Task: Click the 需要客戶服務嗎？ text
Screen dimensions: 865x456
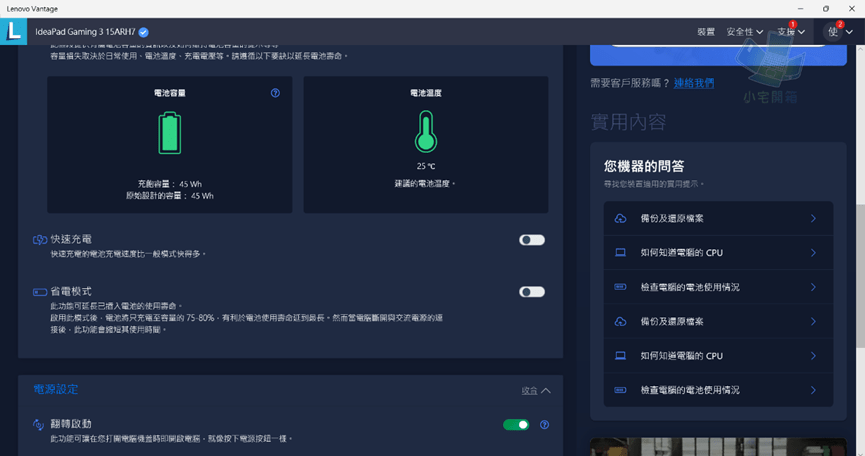Action: pos(630,83)
